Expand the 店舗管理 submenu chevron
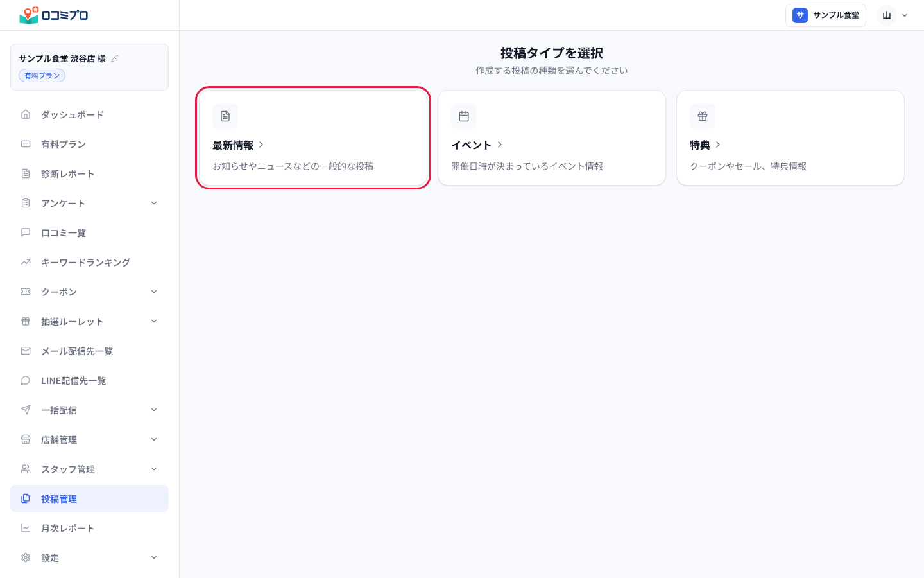The height and width of the screenshot is (578, 924). point(154,439)
